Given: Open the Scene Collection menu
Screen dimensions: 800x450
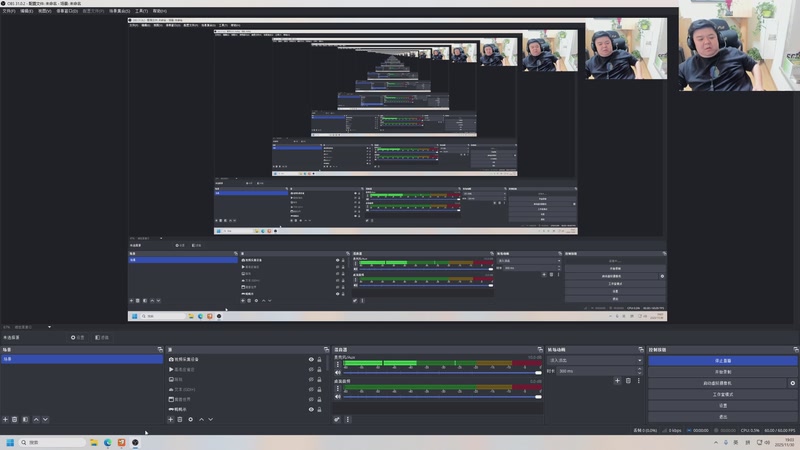Looking at the screenshot, I should 119,11.
